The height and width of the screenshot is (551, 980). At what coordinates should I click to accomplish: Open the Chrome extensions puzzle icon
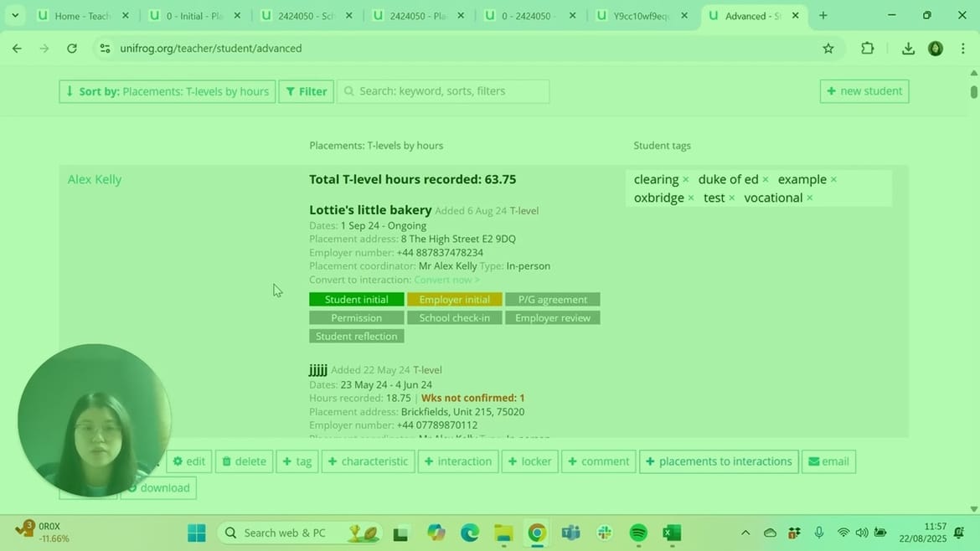coord(868,49)
